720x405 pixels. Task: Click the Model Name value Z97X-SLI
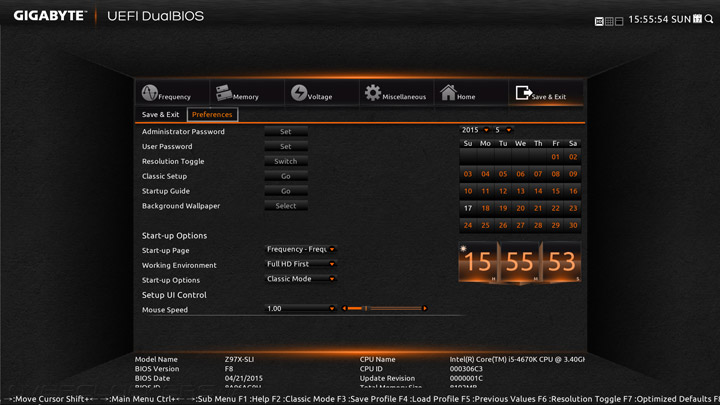click(x=239, y=360)
